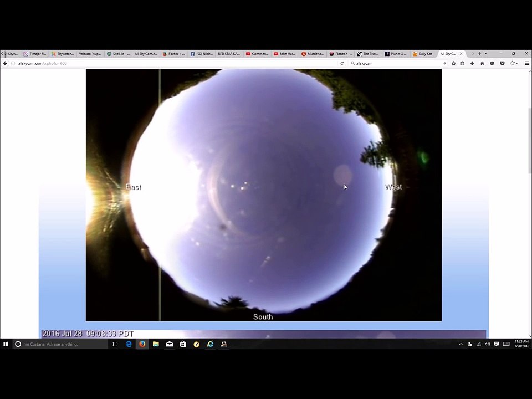Open the volume control tray icon
The width and height of the screenshot is (532, 399).
[x=488, y=344]
